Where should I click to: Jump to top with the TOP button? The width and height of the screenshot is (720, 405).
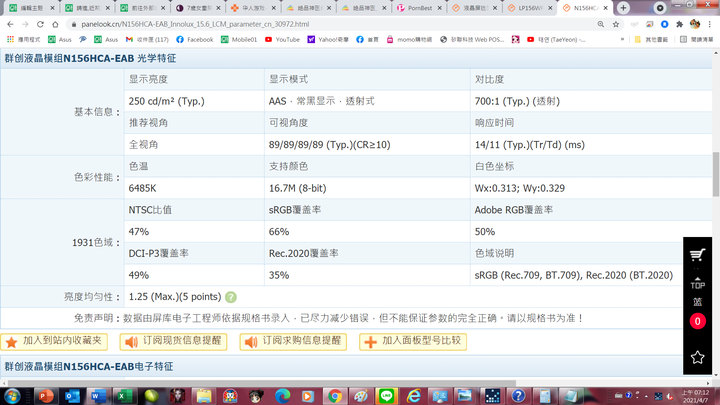(x=697, y=283)
